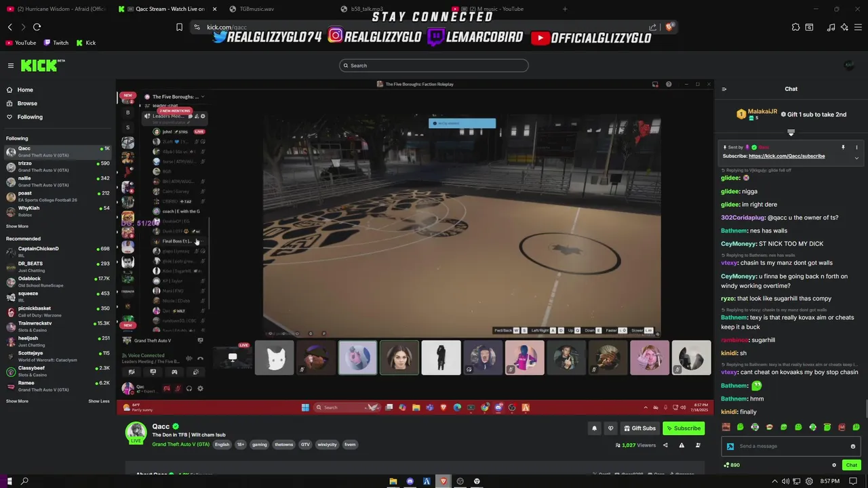This screenshot has width=868, height=488.
Task: Click the green Chat send button
Action: [851, 465]
